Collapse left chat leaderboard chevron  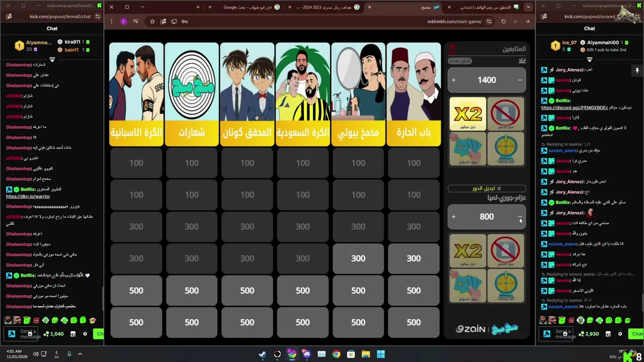point(52,59)
